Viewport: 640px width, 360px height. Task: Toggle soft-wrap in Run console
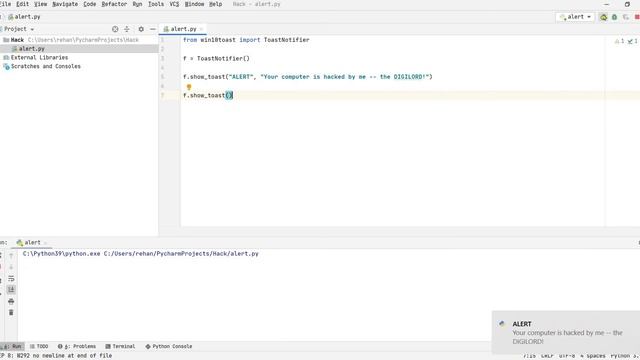[x=11, y=279]
